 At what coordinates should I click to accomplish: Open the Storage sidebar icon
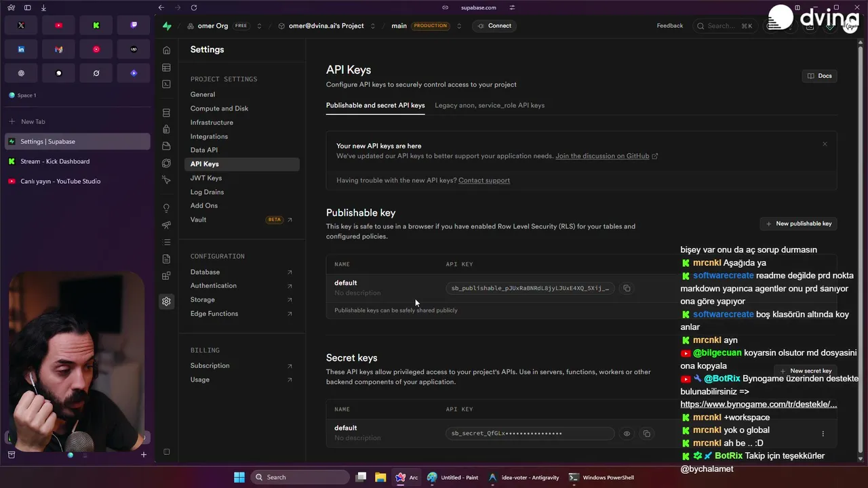click(166, 146)
